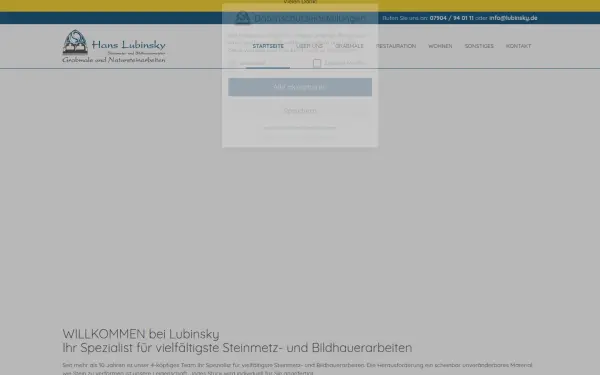Click the phone number 07904 / 94 01 11
This screenshot has width=600, height=375.
click(451, 18)
